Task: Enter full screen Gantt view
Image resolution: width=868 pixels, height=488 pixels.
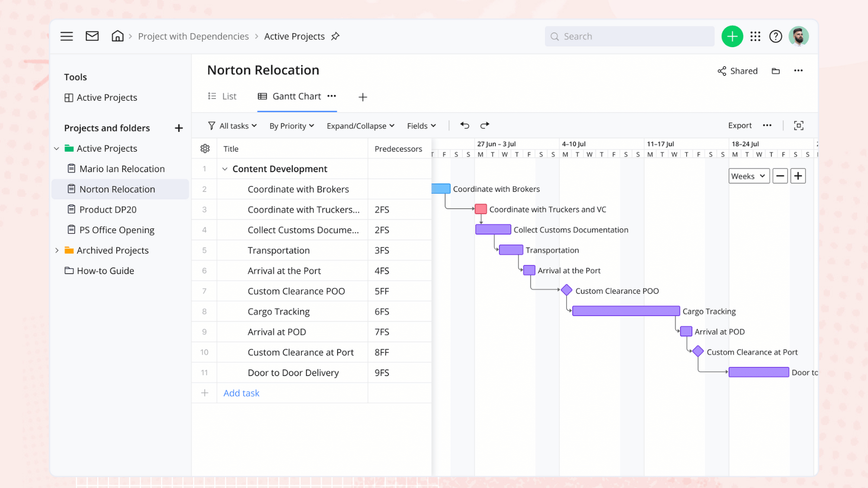Action: click(798, 125)
